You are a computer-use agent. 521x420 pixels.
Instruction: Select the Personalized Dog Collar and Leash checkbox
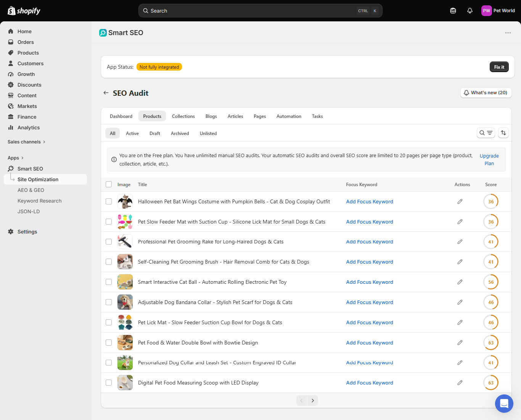[x=109, y=362]
